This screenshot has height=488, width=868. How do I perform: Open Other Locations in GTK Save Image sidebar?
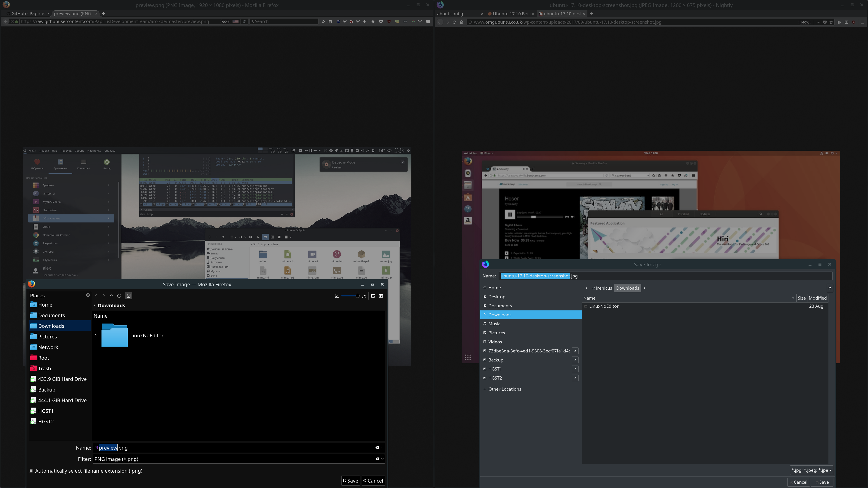click(x=531, y=389)
